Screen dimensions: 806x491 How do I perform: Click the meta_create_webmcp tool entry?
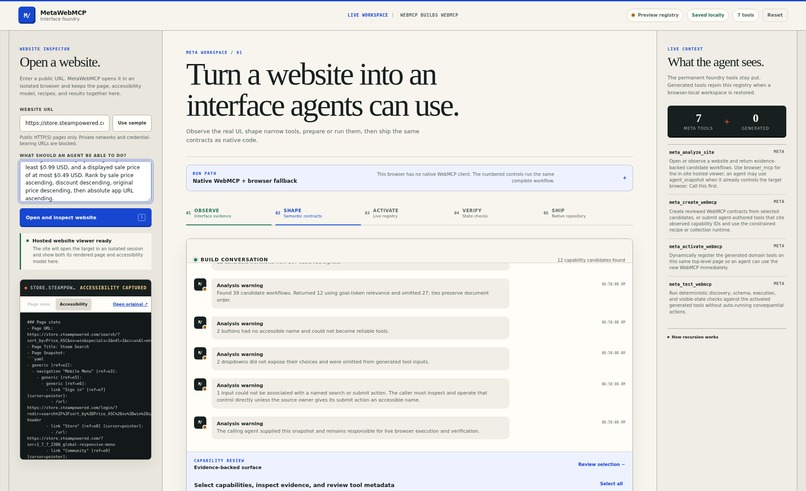726,216
